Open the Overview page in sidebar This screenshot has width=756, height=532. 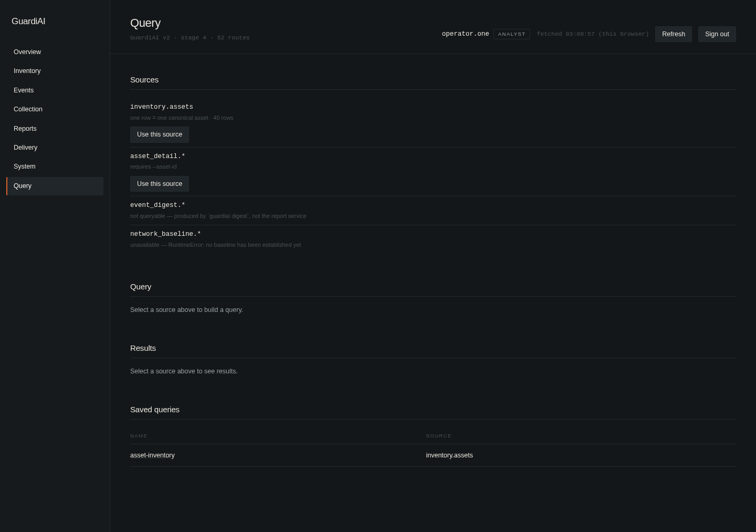click(55, 52)
